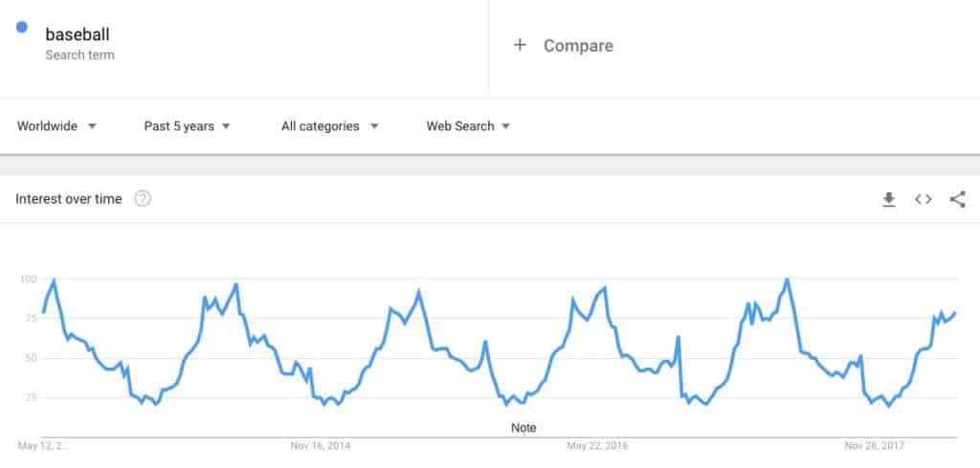Open help for Interest over time
The height and width of the screenshot is (468, 980).
[143, 199]
